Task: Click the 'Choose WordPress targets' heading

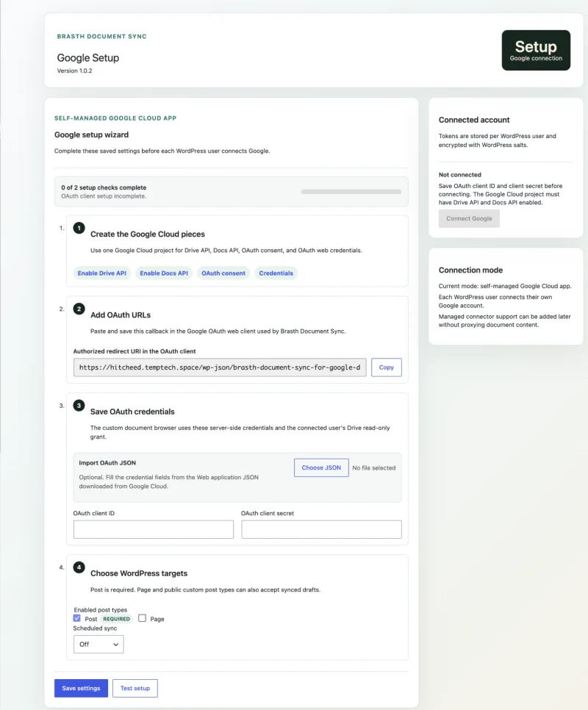Action: pos(139,573)
